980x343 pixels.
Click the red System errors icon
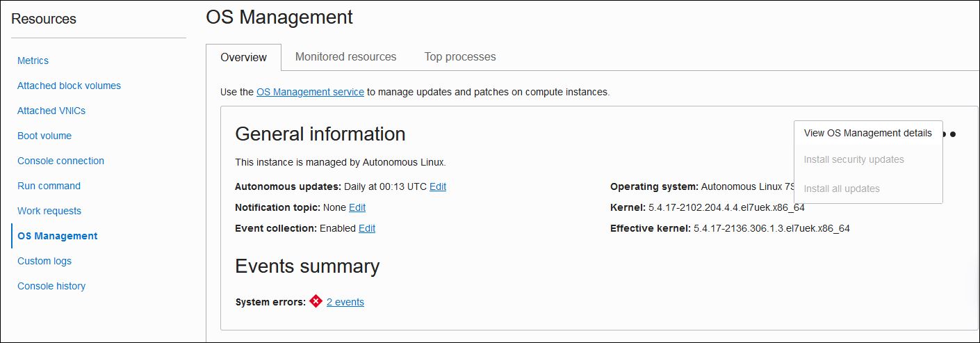pyautogui.click(x=316, y=301)
